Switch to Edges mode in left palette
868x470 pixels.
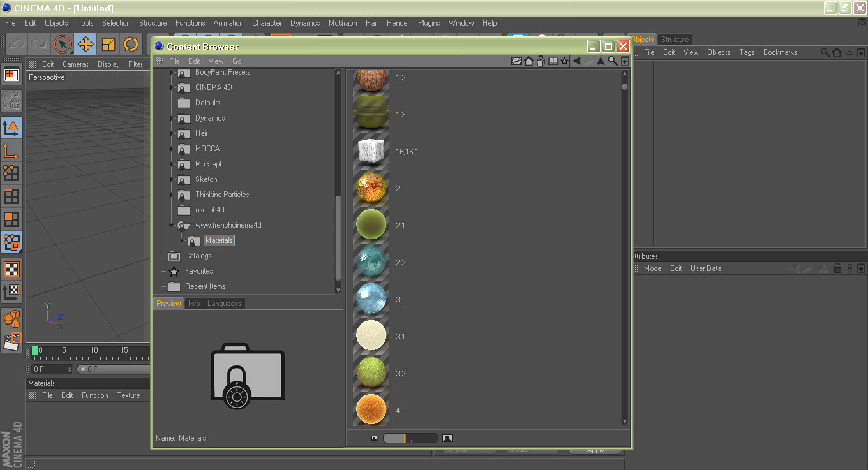pyautogui.click(x=11, y=196)
